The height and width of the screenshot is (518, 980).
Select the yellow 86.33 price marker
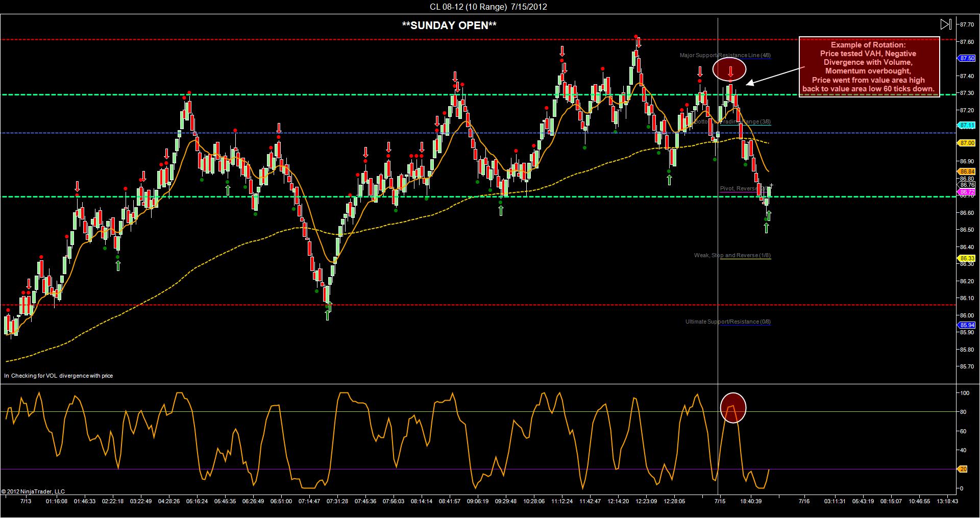[x=966, y=259]
